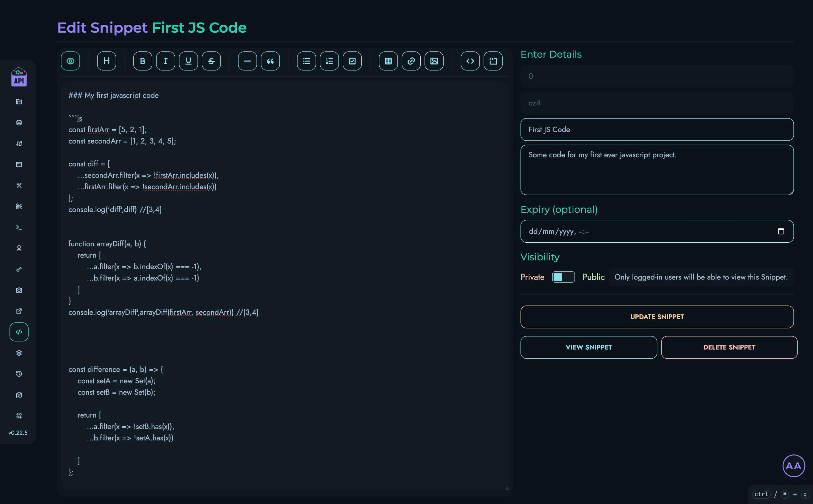This screenshot has width=813, height=504.
Task: Insert an image
Action: click(x=434, y=61)
